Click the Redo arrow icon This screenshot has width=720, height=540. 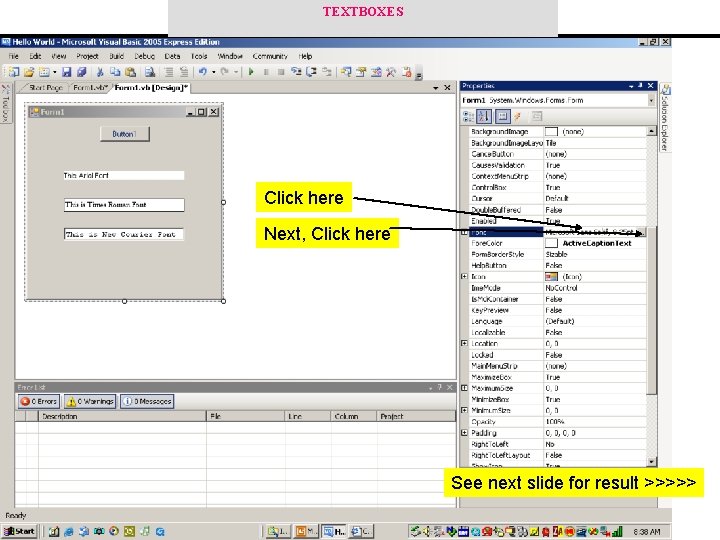[225, 72]
